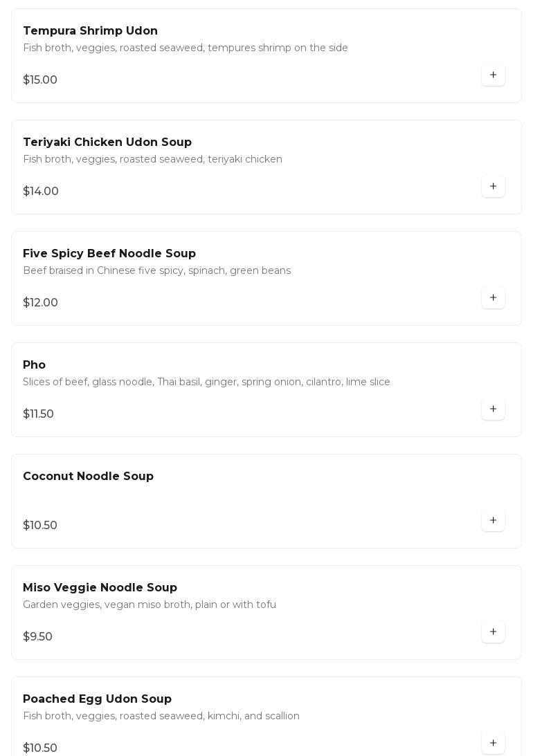Open Poached Egg Udon Soup title

pyautogui.click(x=97, y=699)
